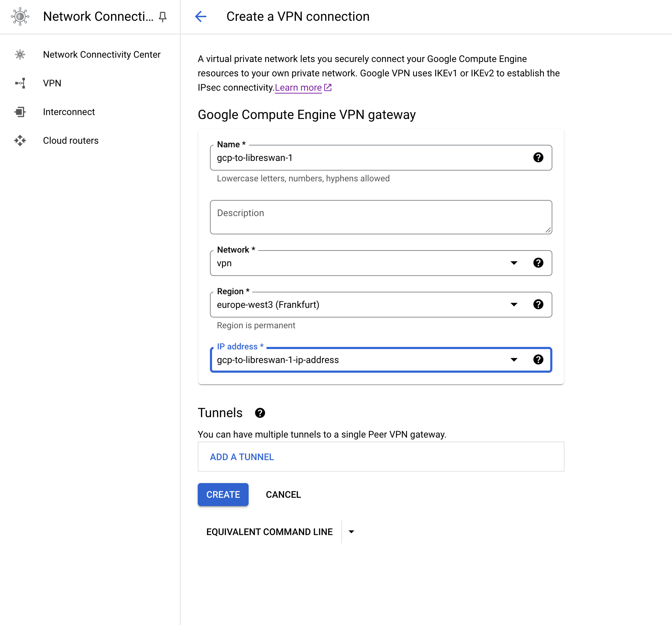Click the IP address help icon
Viewport: 672px width, 625px height.
[538, 359]
